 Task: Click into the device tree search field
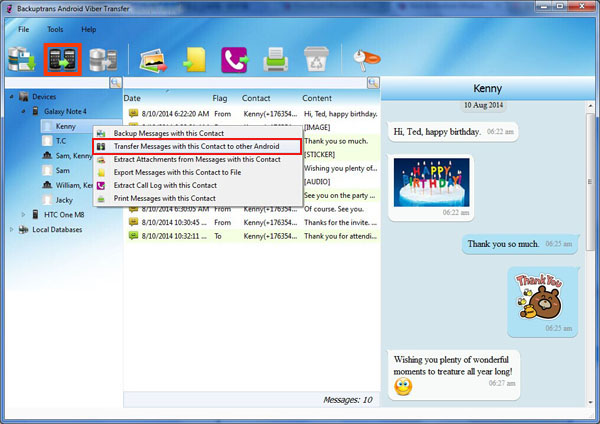[x=57, y=82]
